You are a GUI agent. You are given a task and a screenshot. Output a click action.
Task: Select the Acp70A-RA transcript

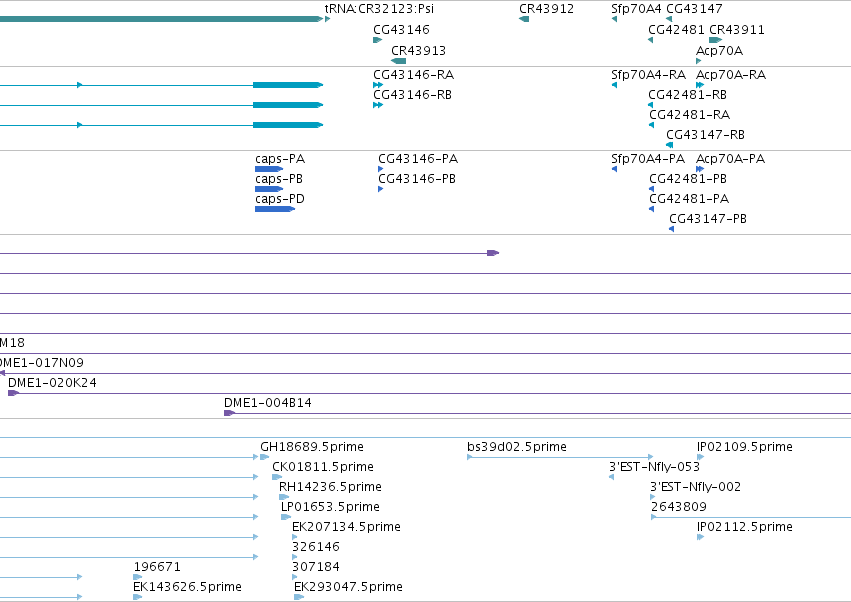pyautogui.click(x=700, y=85)
